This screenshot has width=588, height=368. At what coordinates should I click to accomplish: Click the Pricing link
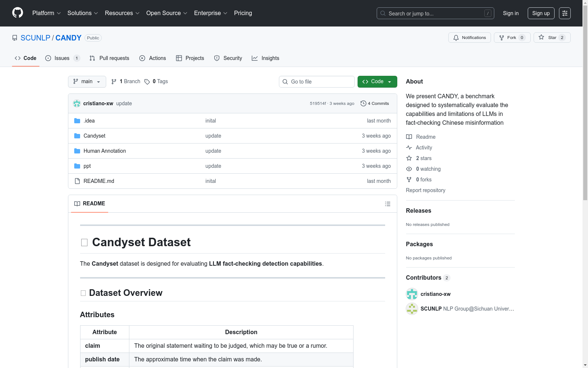click(x=243, y=13)
